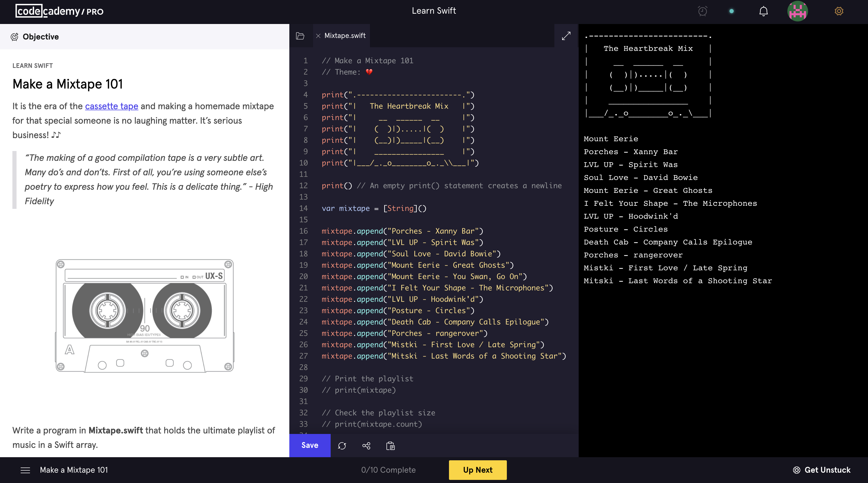This screenshot has height=483, width=868.
Task: Click the notification bell icon
Action: [764, 11]
